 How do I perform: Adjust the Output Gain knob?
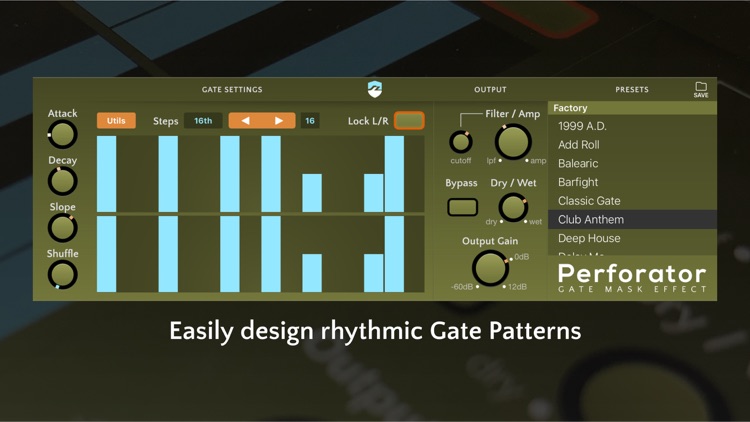pyautogui.click(x=490, y=268)
